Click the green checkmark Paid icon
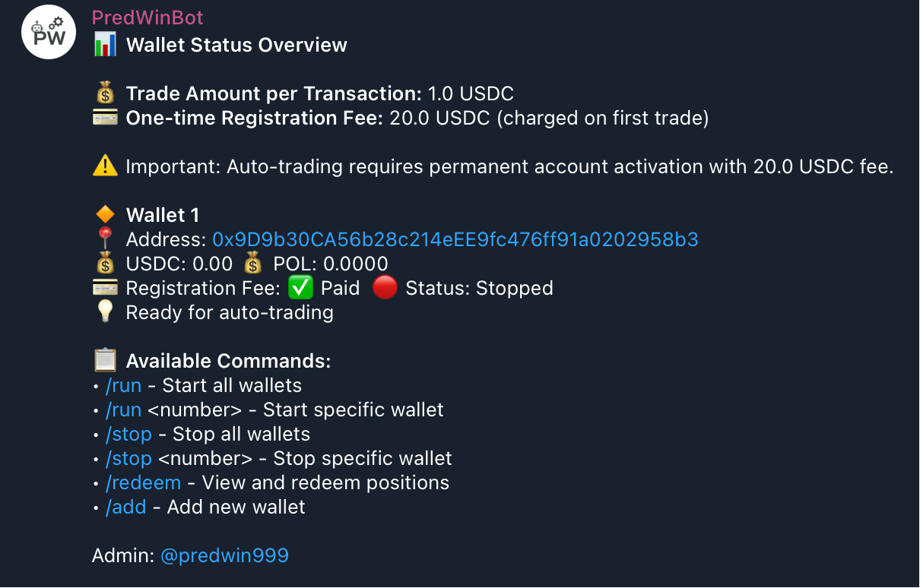920x588 pixels. [301, 288]
